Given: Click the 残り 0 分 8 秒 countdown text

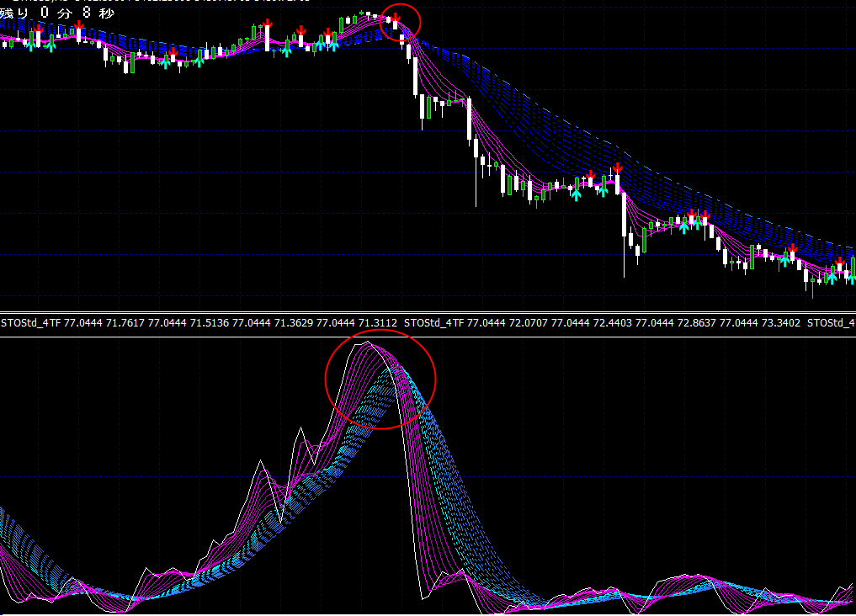Looking at the screenshot, I should [57, 13].
